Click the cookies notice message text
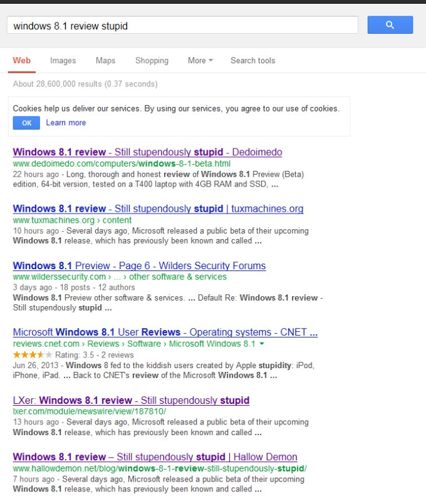This screenshot has width=426, height=504. coord(176,109)
